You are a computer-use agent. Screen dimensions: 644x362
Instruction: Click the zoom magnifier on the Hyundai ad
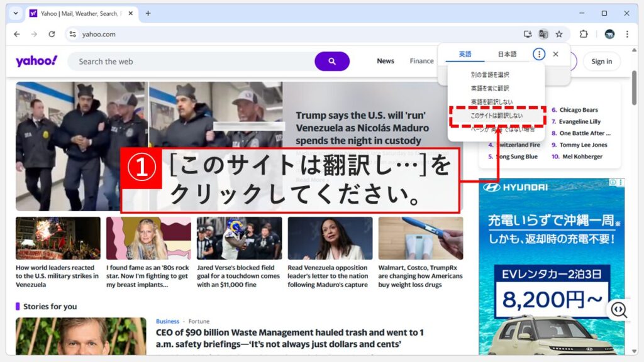click(619, 310)
